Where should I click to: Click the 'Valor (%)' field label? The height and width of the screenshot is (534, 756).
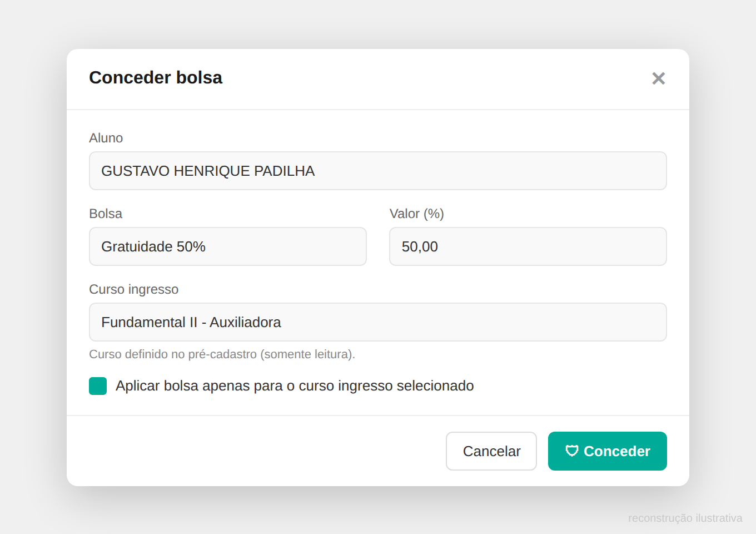(417, 214)
